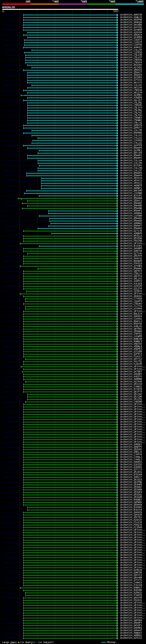This screenshot has height=644, width=146.
Task: Select the UniRef100_Q195D9 label
Action: pyautogui.click(x=131, y=37)
